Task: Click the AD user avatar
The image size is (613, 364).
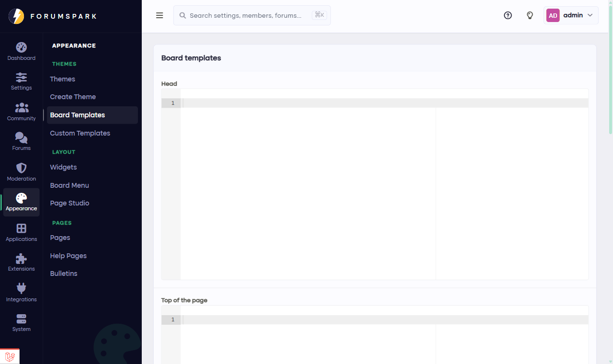Action: coord(553,15)
